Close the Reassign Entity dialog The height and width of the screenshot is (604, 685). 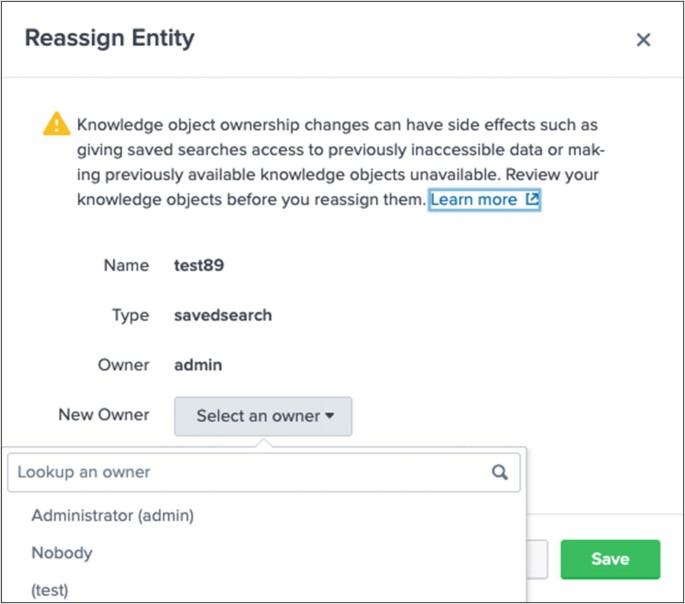point(643,40)
